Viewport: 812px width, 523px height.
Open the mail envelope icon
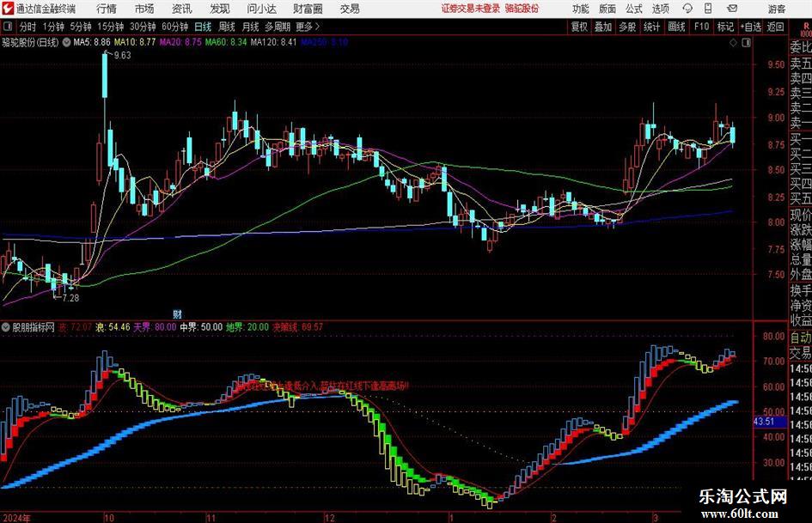(732, 9)
